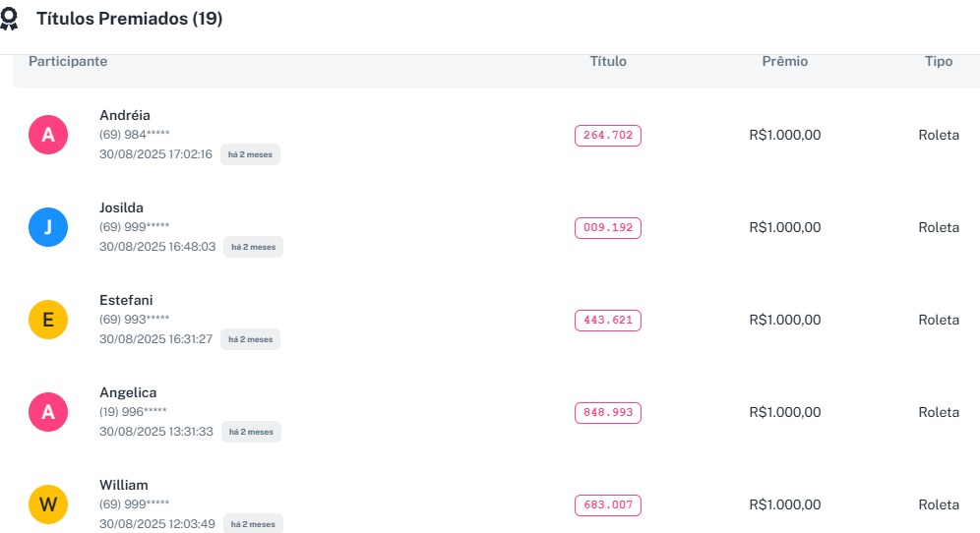Select title badge 009.192
Screen dimensions: 980x533
607,228
